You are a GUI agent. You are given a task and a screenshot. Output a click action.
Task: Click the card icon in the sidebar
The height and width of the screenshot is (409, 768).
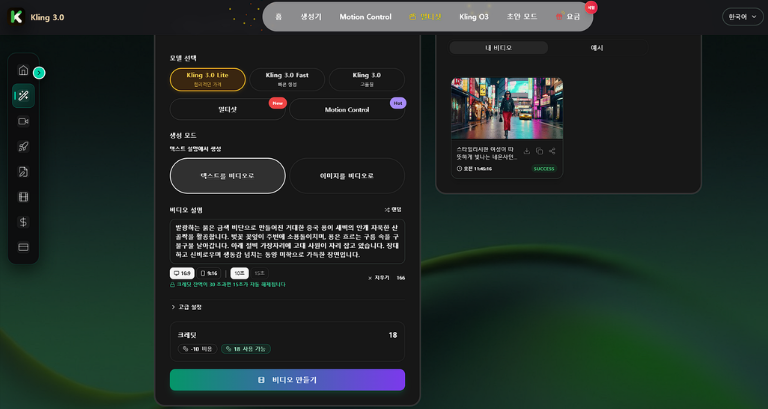23,247
